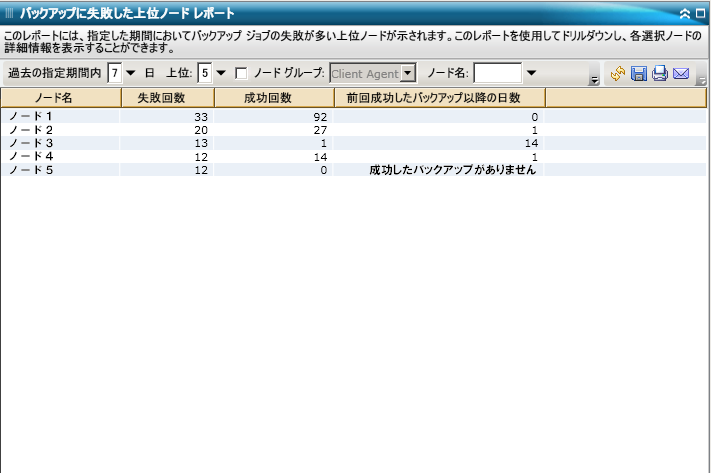This screenshot has width=711, height=473.
Task: Sort by 前回成功したバックアップ以降の日数 header
Action: point(440,98)
